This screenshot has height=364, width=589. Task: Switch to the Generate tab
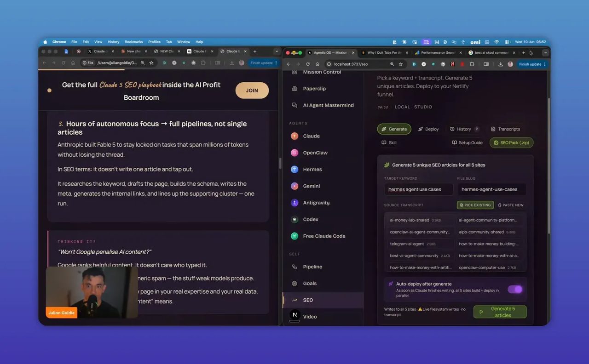coord(394,129)
